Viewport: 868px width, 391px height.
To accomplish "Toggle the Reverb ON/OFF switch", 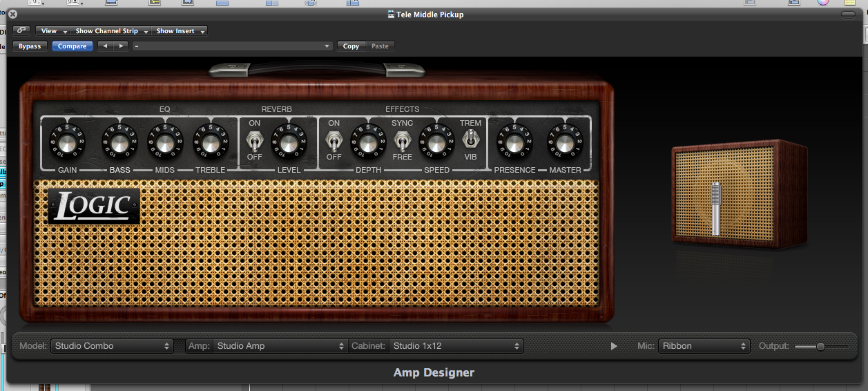I will point(254,141).
